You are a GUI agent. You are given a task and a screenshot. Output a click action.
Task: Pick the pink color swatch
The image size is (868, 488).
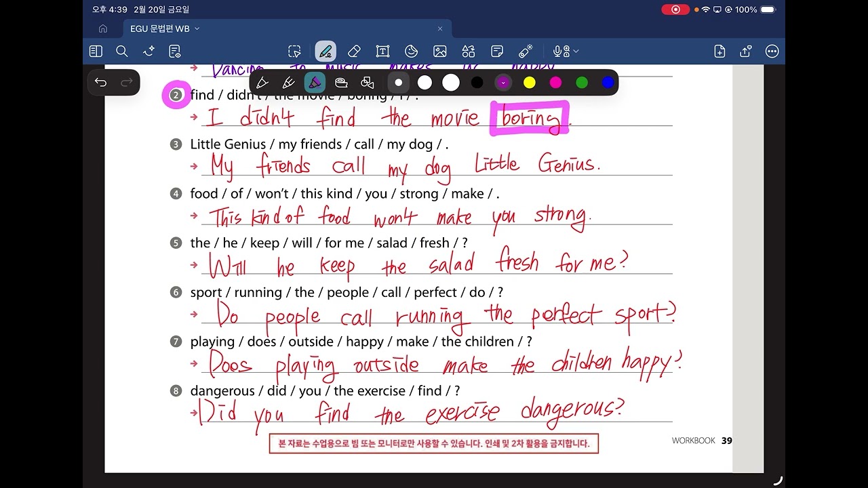pyautogui.click(x=555, y=83)
